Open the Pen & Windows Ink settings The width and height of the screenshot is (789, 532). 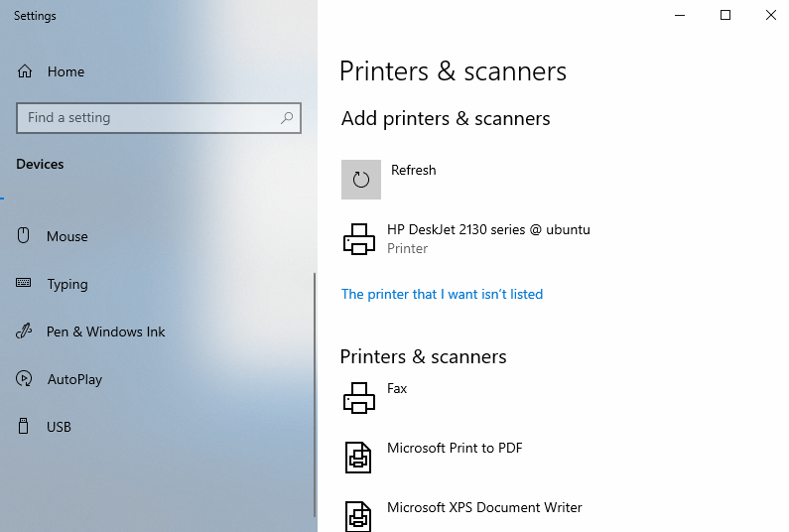[x=105, y=332]
